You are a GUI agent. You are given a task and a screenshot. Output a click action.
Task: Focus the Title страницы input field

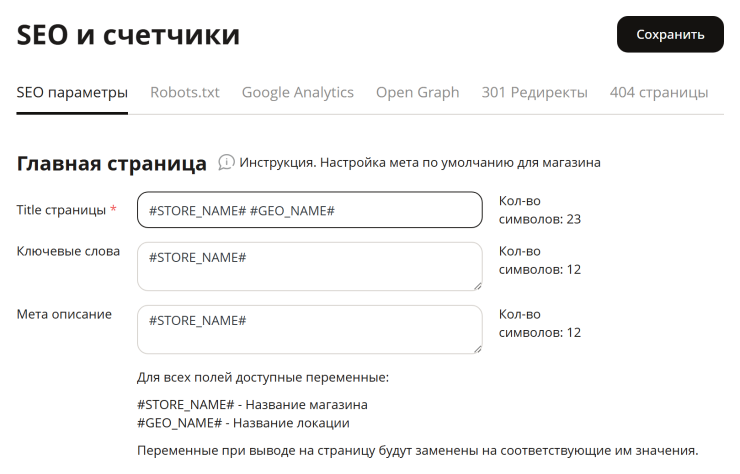pos(310,210)
